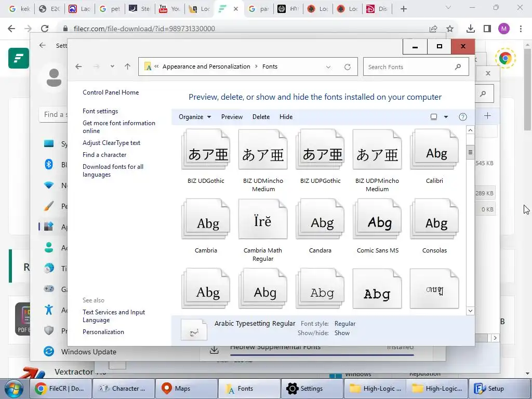Click the Search Fonts magnifier icon

458,67
